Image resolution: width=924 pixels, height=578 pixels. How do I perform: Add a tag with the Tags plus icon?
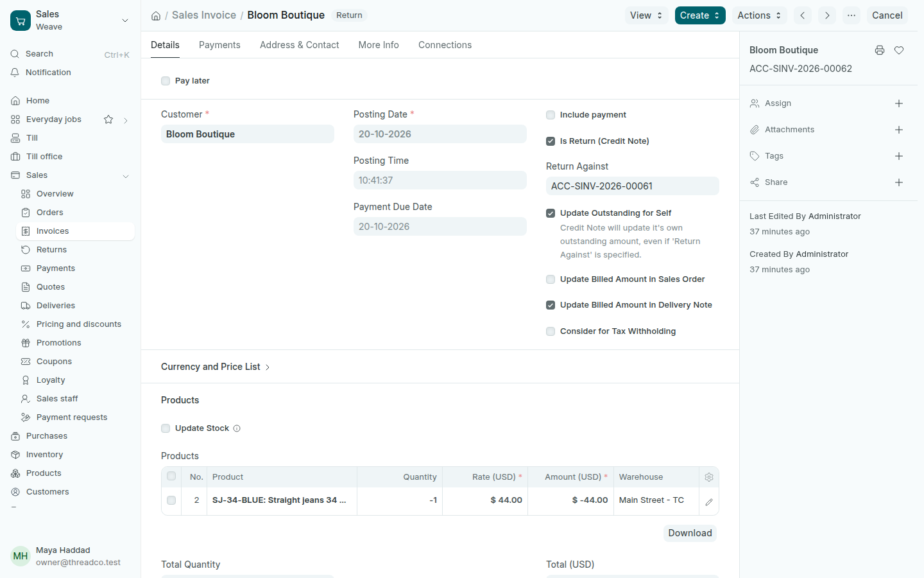(899, 156)
